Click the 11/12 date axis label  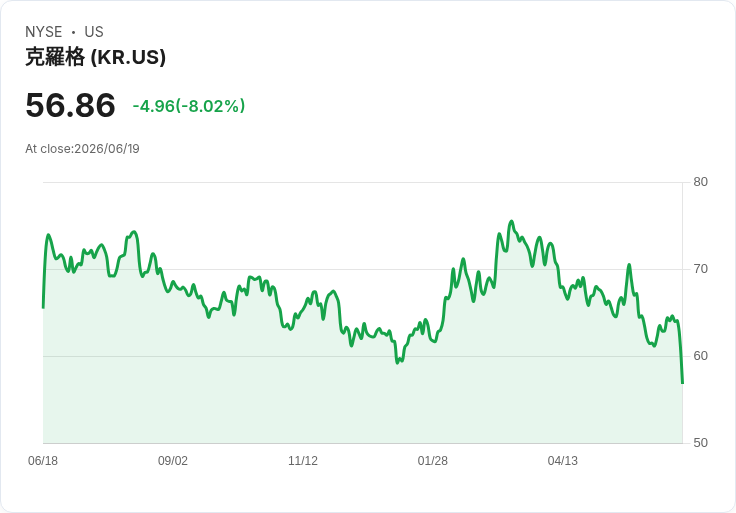(x=303, y=461)
